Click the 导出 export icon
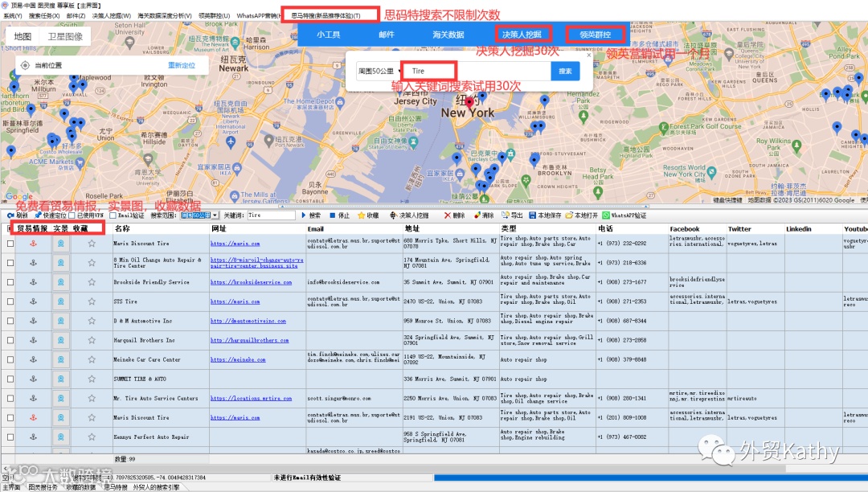This screenshot has width=868, height=492. 505,215
